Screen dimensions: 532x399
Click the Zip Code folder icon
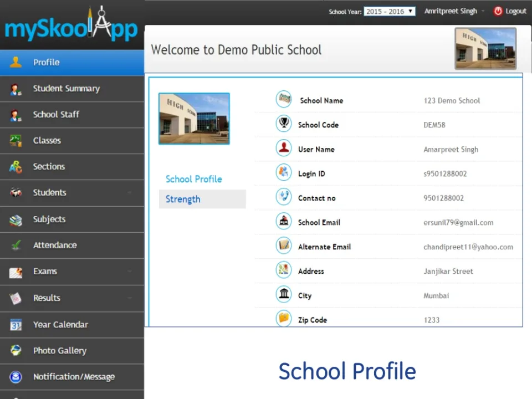point(284,318)
